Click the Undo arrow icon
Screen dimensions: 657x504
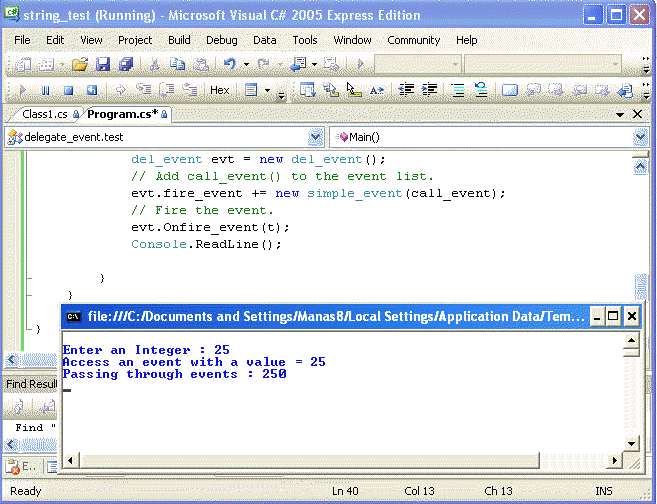(x=229, y=64)
